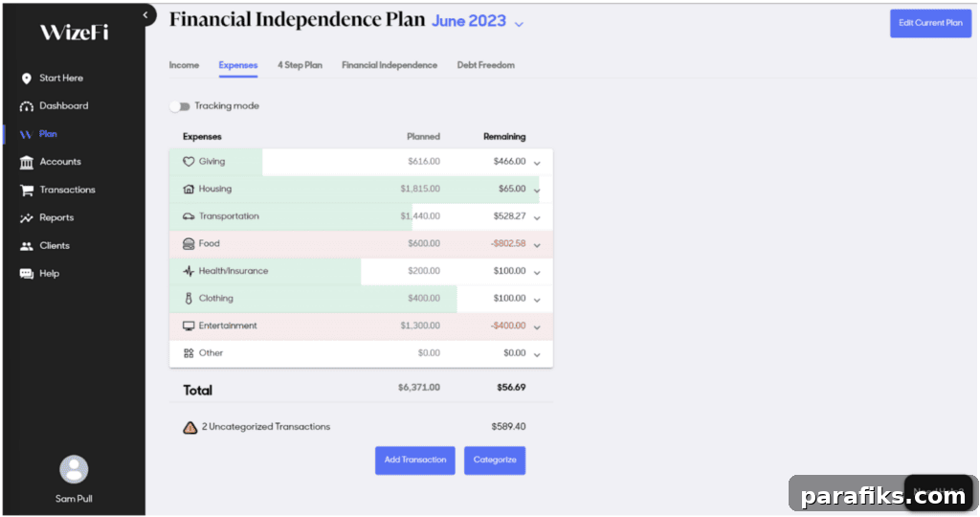980x517 pixels.
Task: Click the Housing planned amount $1,815.00
Action: coord(420,189)
